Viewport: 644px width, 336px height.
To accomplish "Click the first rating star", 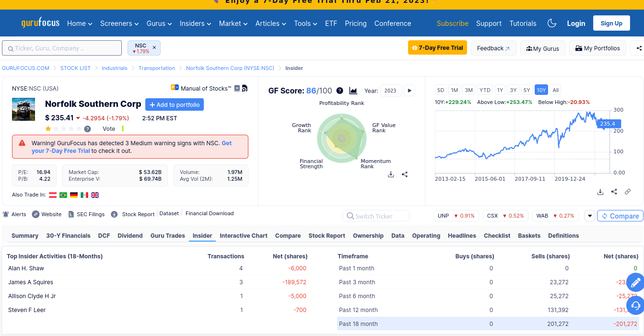I will click(x=48, y=128).
